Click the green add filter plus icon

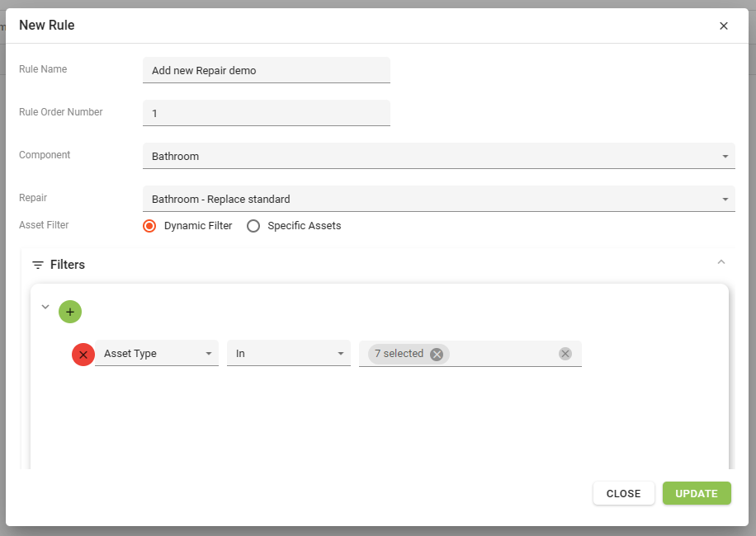(70, 312)
